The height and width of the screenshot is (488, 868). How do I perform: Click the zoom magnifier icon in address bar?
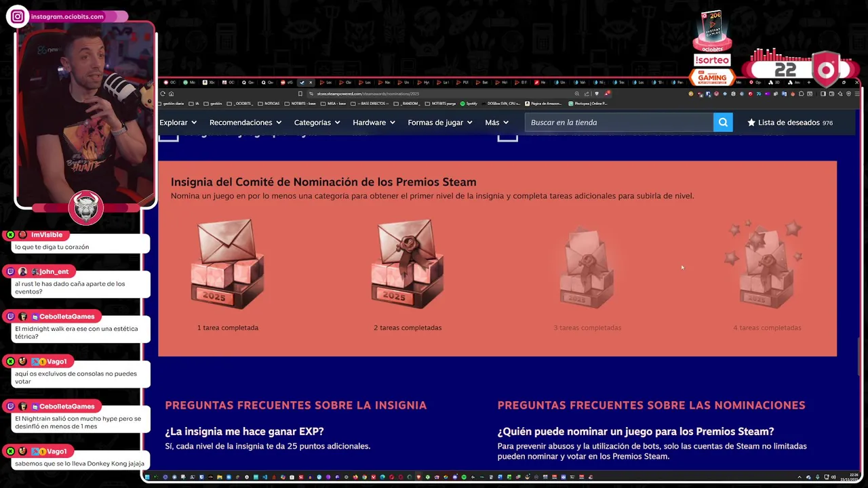[577, 94]
